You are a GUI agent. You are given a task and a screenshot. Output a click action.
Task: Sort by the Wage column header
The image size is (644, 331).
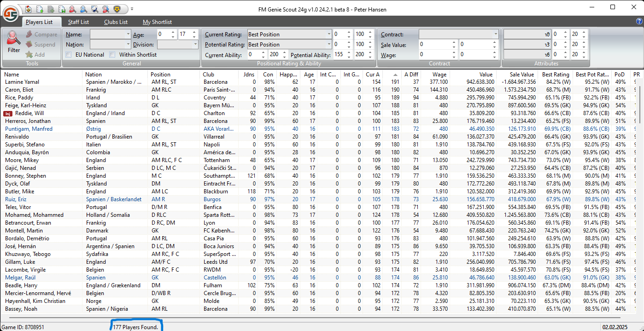(434, 74)
